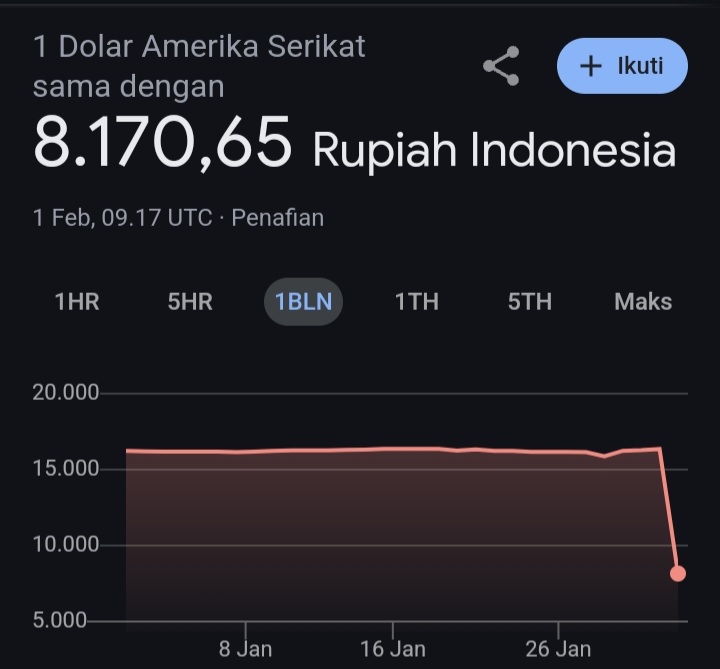Click the 1 Feb, 09.17 UTC timestamp

tap(122, 217)
